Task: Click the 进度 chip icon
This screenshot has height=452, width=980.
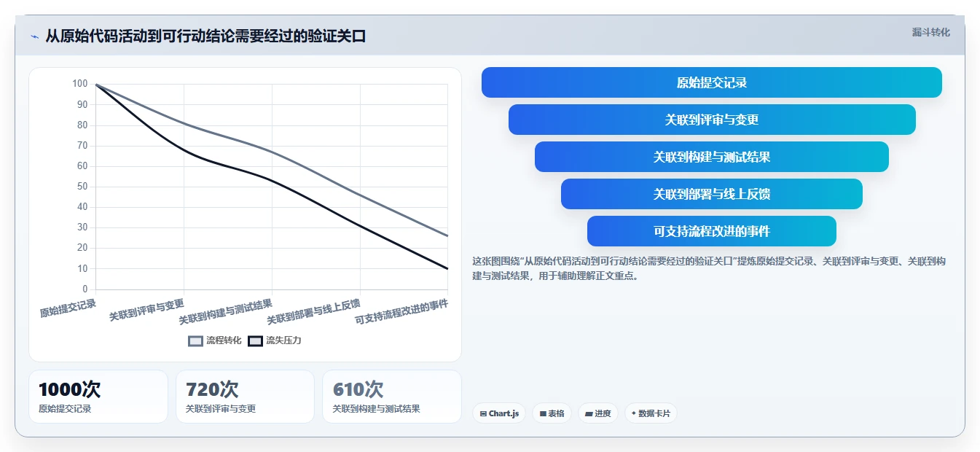Action: 589,413
